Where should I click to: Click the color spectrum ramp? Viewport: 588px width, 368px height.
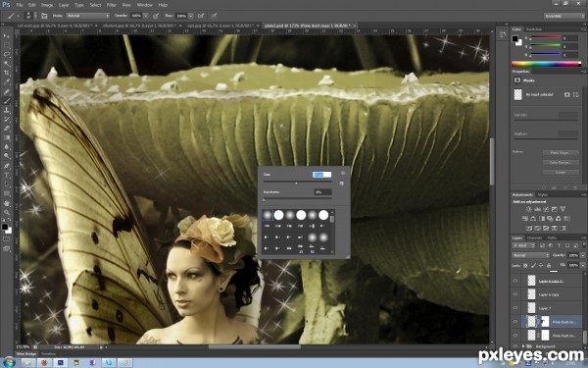[547, 64]
